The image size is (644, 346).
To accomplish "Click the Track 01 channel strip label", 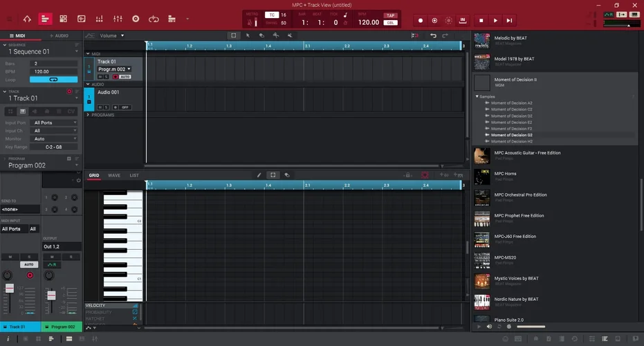I will pos(21,327).
